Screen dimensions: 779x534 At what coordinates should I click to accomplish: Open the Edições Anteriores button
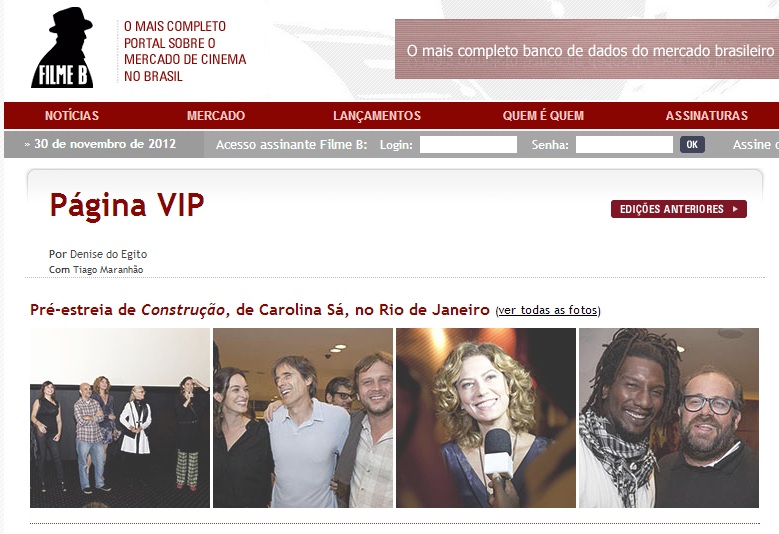[679, 209]
